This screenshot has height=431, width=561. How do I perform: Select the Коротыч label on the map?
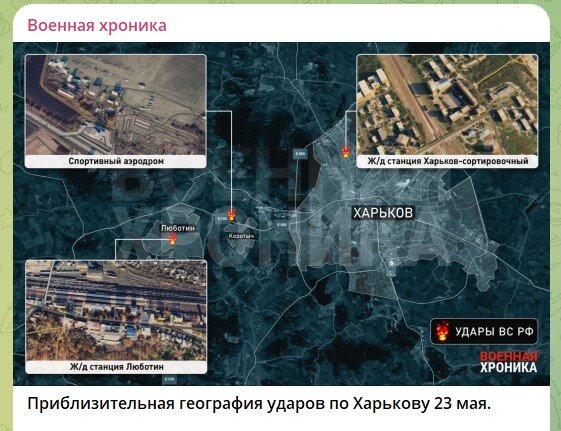click(241, 236)
